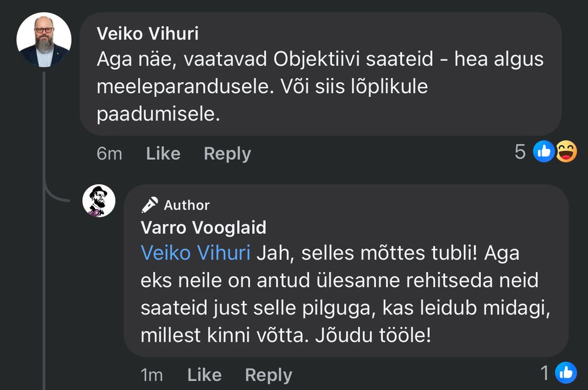Click the thumbs up reaction on Varro's reply
Screen dimensions: 588x390
pos(566,372)
